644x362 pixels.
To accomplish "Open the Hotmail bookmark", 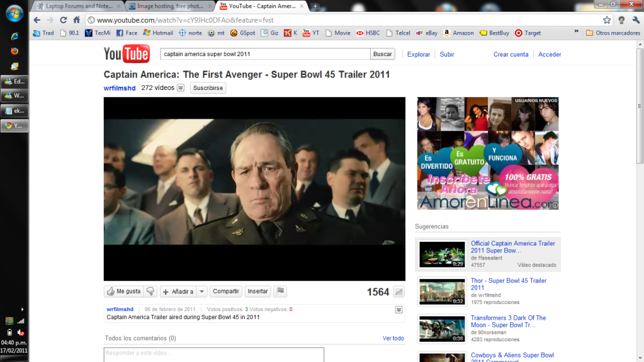I will click(x=158, y=33).
